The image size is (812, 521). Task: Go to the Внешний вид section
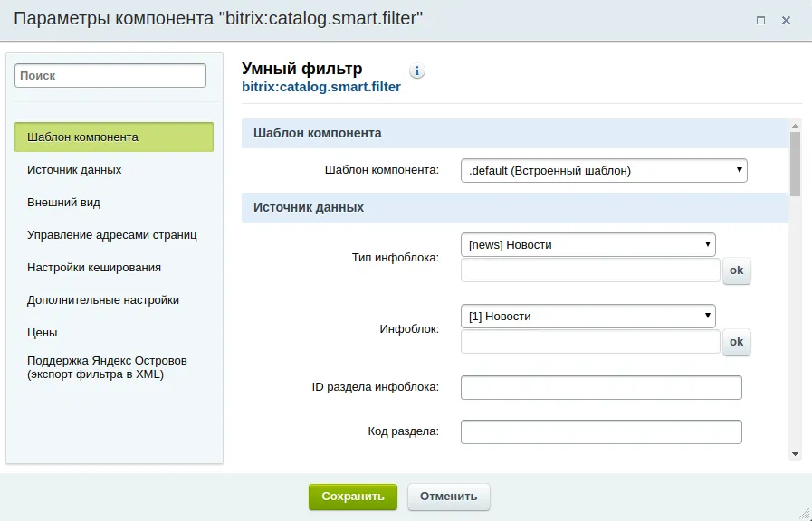click(x=63, y=203)
